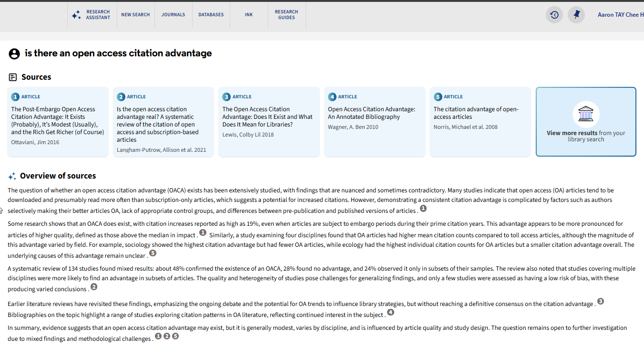
Task: Open the Journals menu item
Action: (x=173, y=15)
